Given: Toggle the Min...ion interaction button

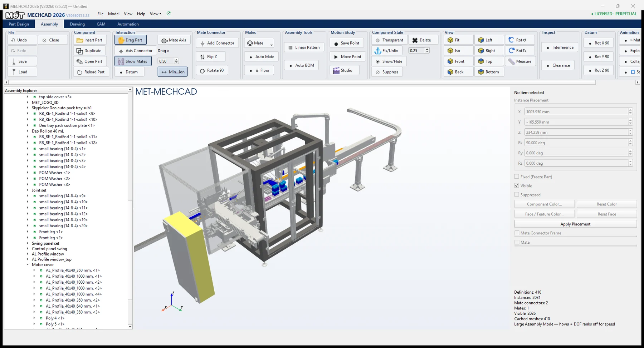Looking at the screenshot, I should pos(172,72).
